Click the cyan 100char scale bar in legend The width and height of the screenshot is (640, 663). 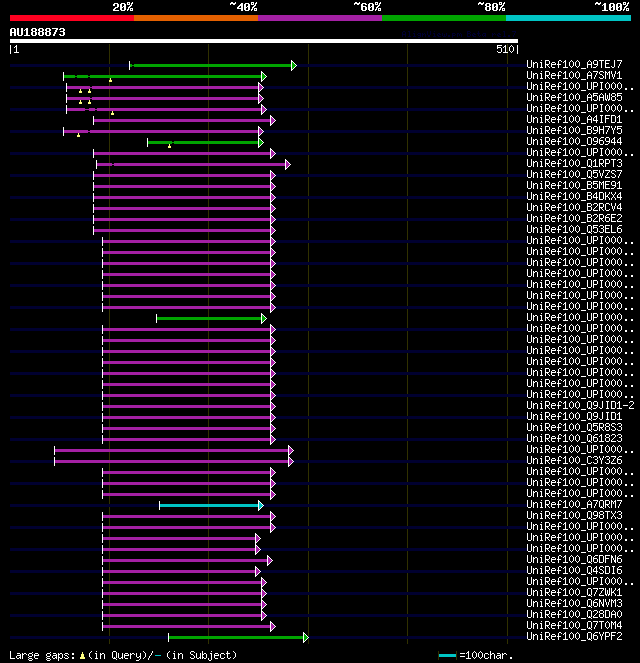(447, 656)
